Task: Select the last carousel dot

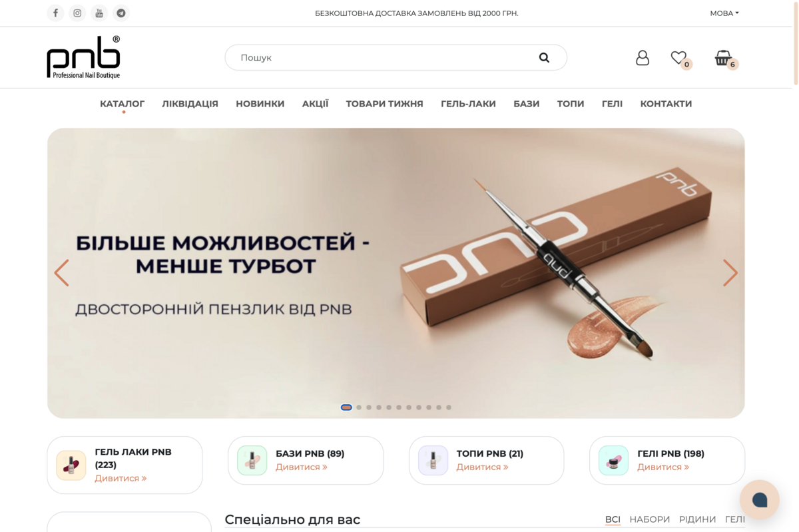Action: 449,407
